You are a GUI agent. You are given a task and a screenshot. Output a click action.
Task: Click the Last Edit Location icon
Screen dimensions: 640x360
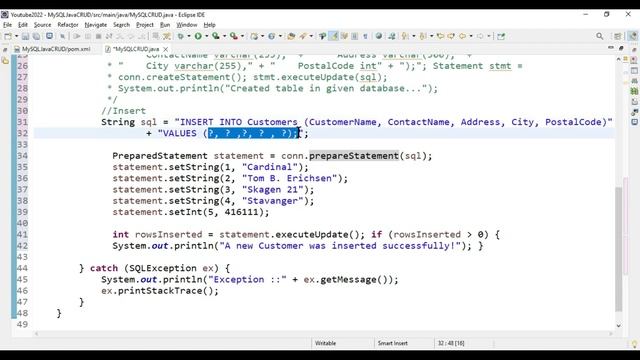[440, 36]
